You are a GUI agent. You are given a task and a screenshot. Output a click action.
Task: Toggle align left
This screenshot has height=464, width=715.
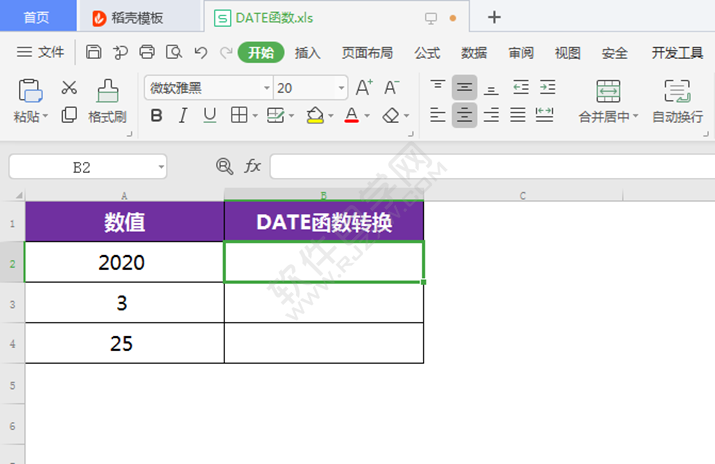(x=438, y=115)
